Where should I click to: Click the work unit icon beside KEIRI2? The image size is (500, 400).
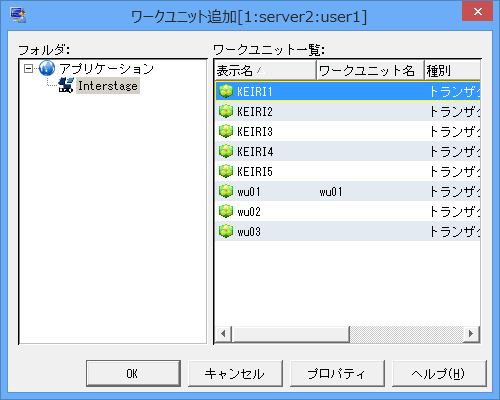[x=226, y=111]
